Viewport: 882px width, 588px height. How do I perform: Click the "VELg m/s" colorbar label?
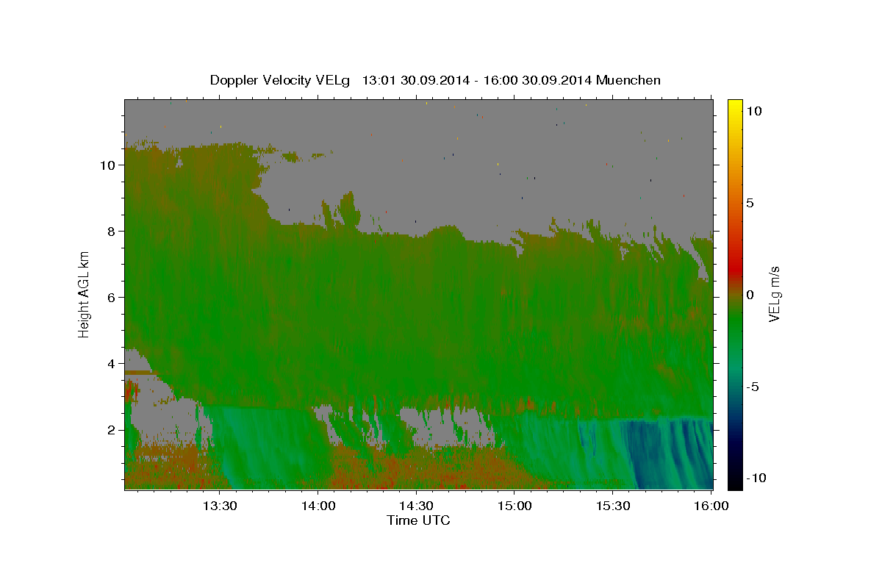click(x=774, y=293)
